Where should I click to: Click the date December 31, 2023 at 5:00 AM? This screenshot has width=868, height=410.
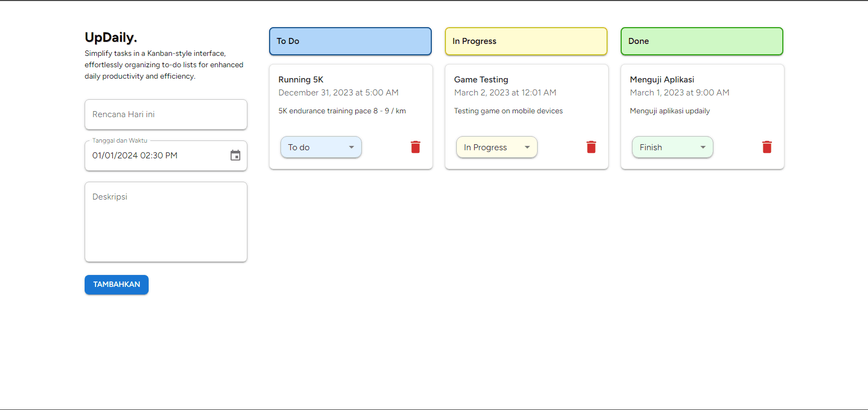point(339,93)
